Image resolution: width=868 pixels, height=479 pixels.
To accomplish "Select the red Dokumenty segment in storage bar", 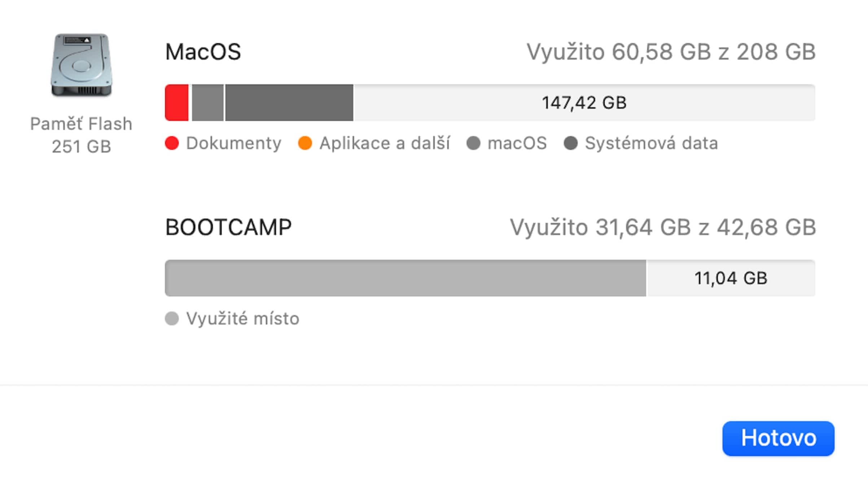I will click(177, 103).
